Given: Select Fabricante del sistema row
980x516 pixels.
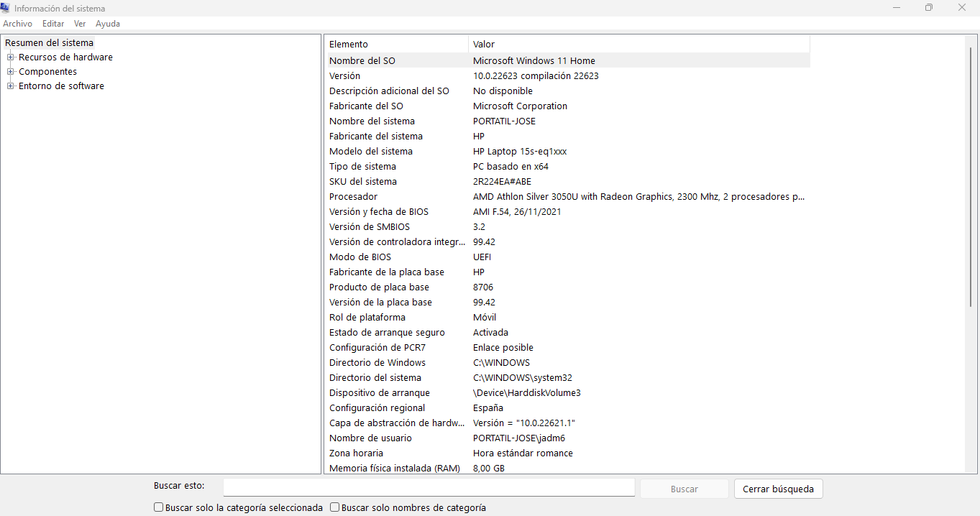Looking at the screenshot, I should coord(567,137).
